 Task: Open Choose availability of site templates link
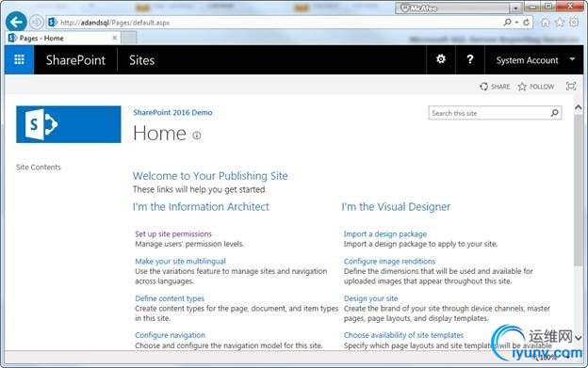tap(403, 335)
